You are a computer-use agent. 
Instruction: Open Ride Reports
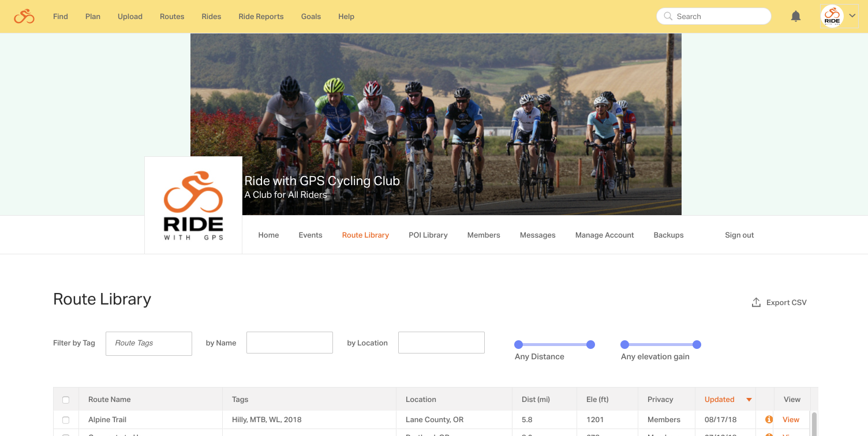[x=261, y=16]
